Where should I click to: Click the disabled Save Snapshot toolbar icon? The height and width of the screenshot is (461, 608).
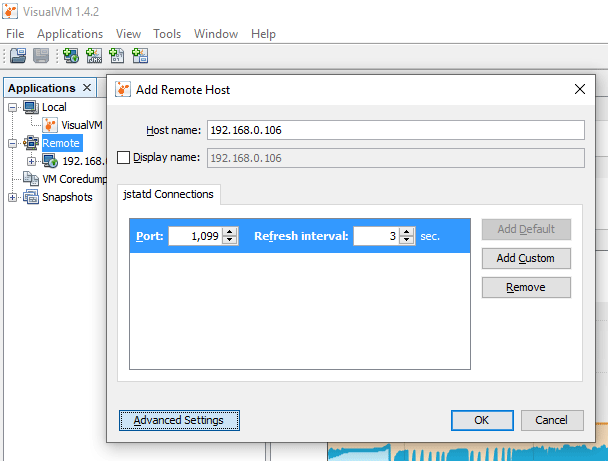point(41,55)
